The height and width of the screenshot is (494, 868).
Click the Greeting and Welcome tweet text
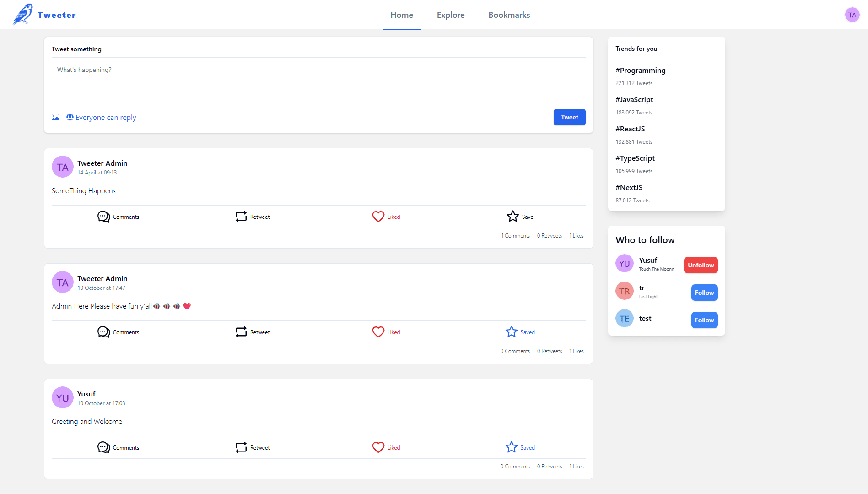pyautogui.click(x=87, y=422)
